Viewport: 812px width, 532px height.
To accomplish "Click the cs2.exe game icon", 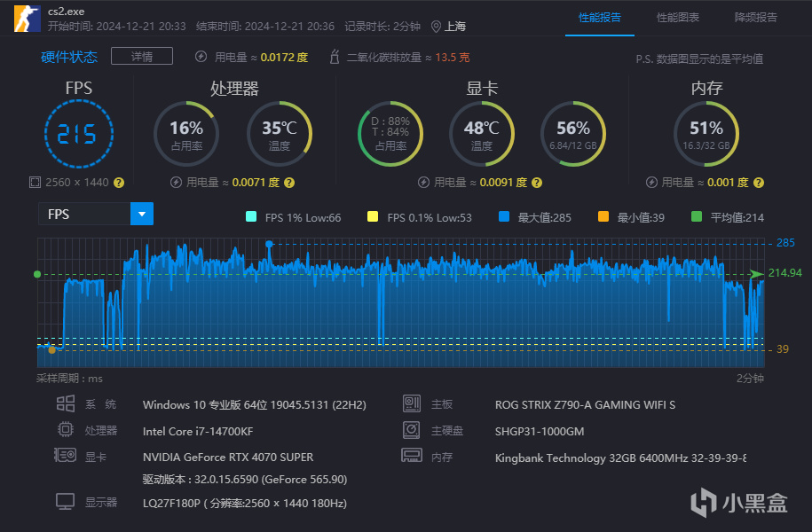I will (x=27, y=19).
